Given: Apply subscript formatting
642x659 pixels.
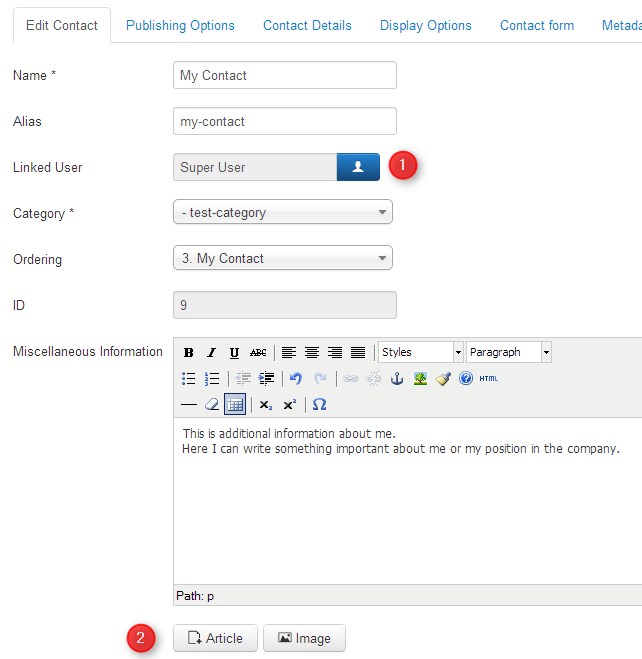Looking at the screenshot, I should pyautogui.click(x=266, y=405).
